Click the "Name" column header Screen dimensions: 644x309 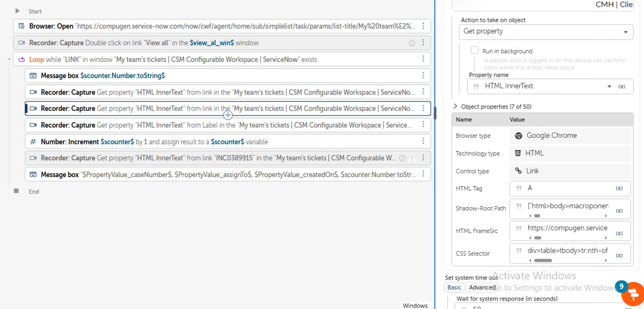tap(464, 120)
